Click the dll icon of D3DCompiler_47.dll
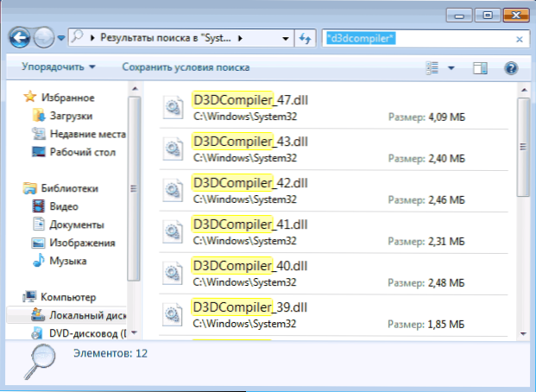The width and height of the screenshot is (536, 392). [x=173, y=107]
